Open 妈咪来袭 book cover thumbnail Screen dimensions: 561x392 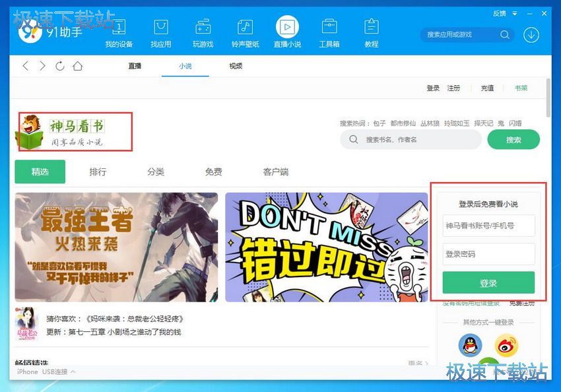point(27,324)
